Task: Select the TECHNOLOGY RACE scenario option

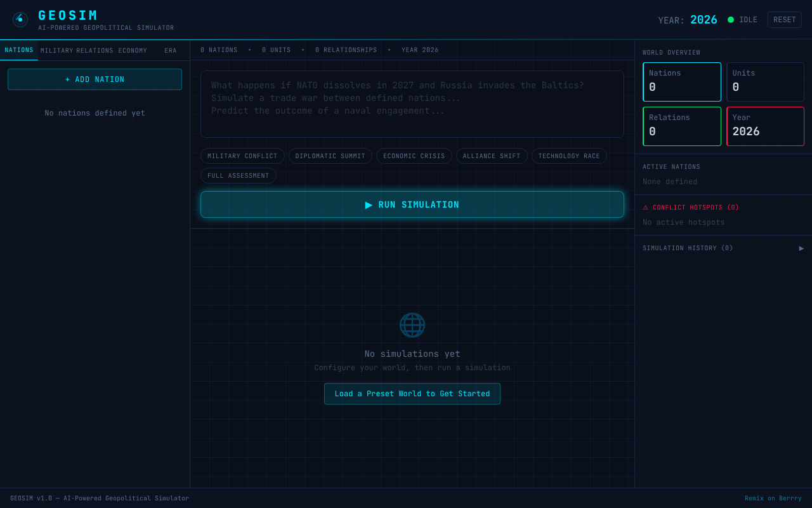Action: click(x=569, y=156)
